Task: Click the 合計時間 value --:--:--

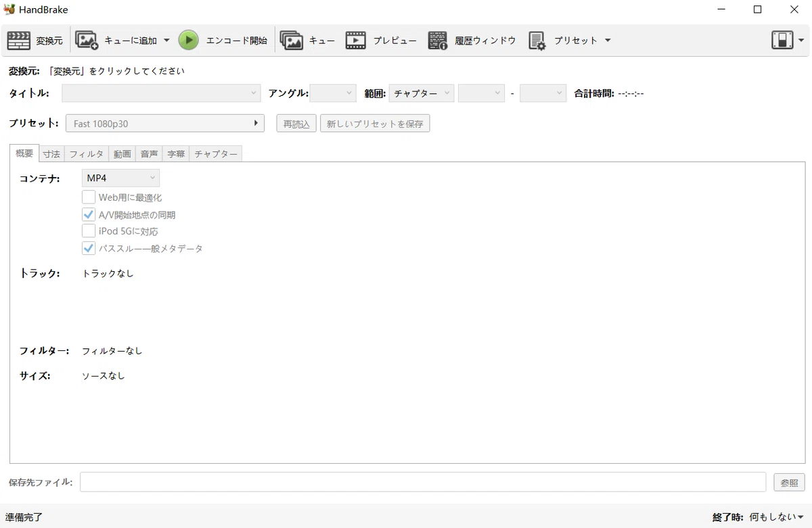Action: point(631,93)
